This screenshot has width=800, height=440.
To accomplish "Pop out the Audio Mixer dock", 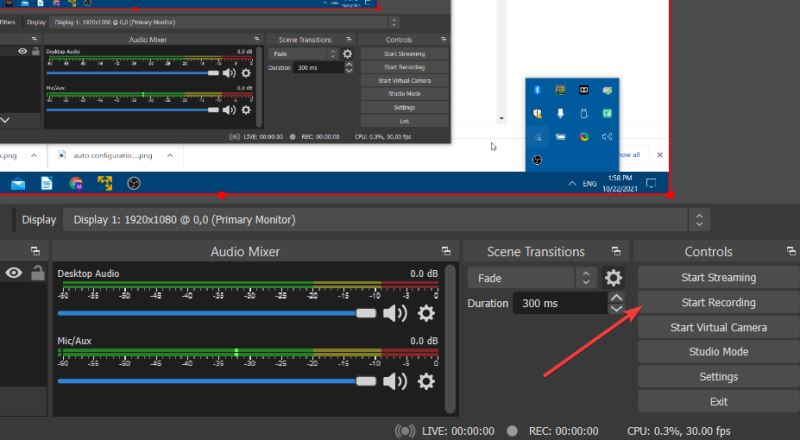I will point(446,252).
